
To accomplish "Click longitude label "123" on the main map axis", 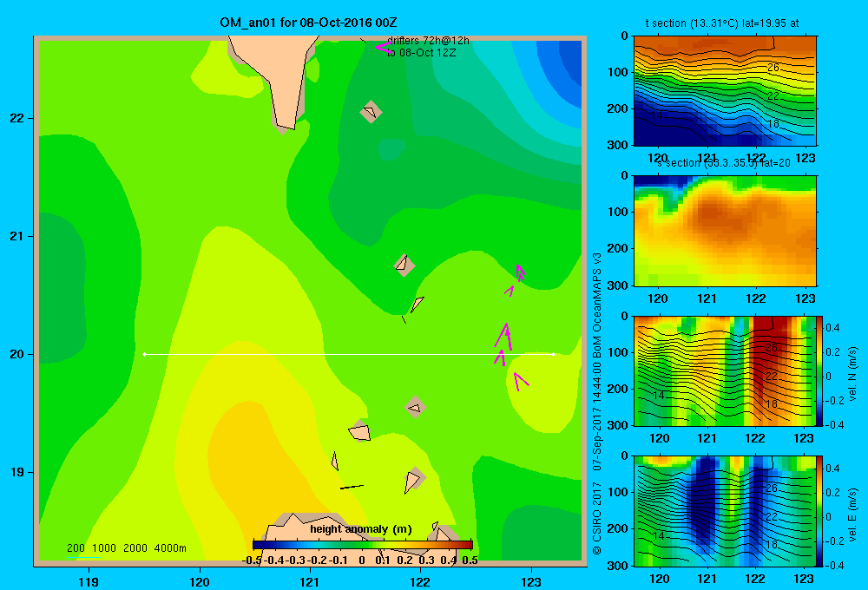I will [531, 581].
